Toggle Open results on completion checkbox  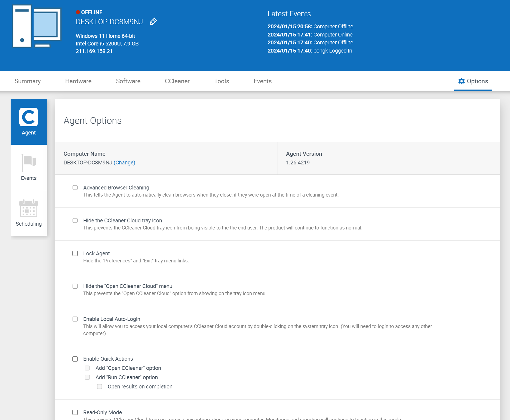[x=100, y=387]
